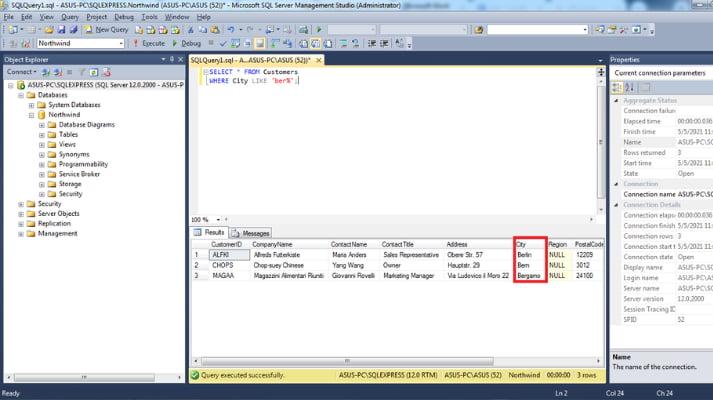Click the Filter icon in Object Explorer
The image size is (713, 400).
(x=79, y=72)
